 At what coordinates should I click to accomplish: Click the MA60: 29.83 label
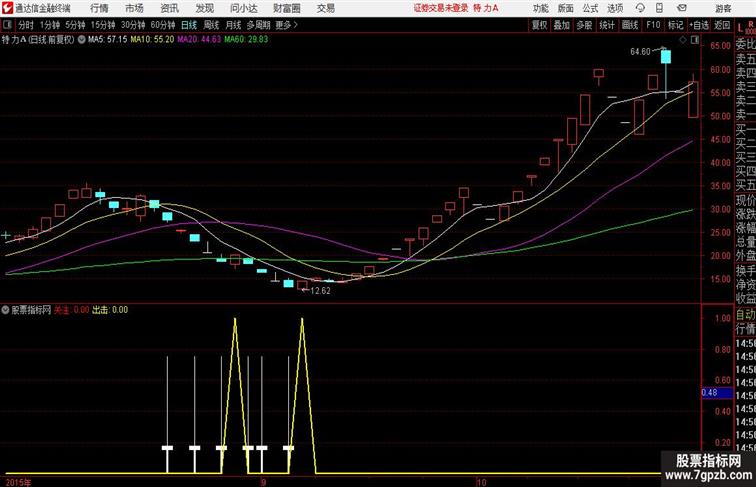246,40
